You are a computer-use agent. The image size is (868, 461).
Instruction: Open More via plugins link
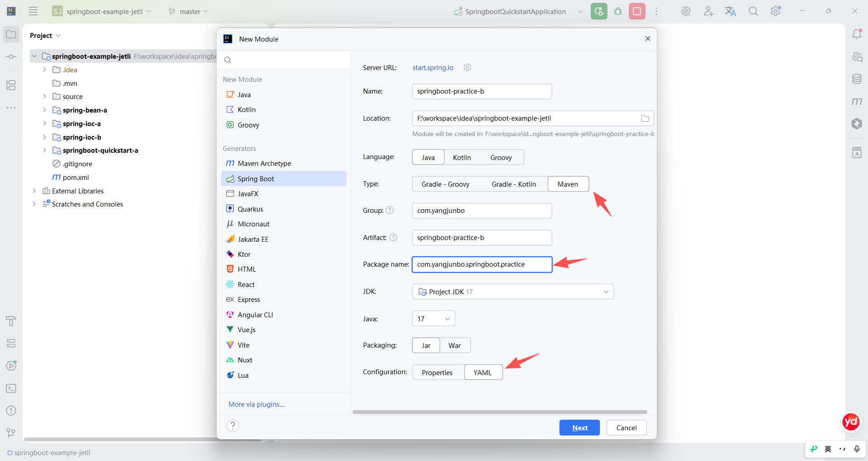point(256,404)
